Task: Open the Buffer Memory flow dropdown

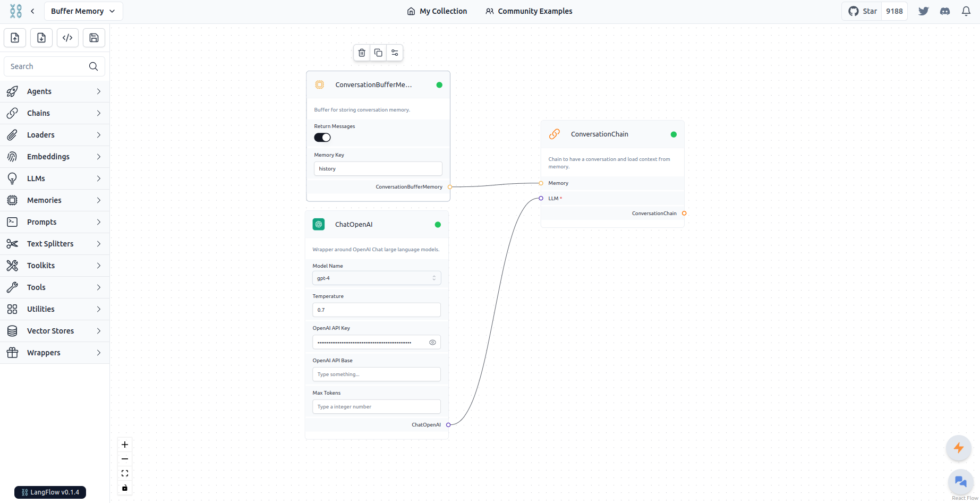Action: (x=83, y=11)
